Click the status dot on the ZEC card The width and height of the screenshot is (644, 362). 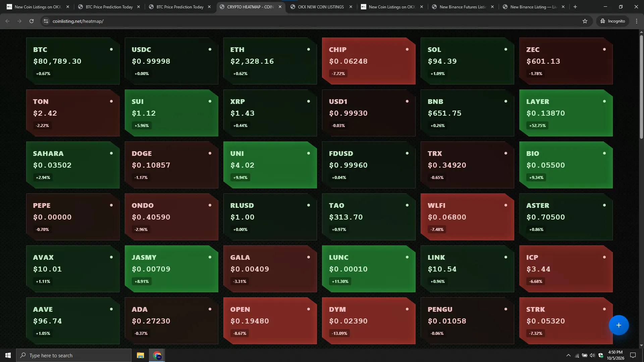pos(604,49)
